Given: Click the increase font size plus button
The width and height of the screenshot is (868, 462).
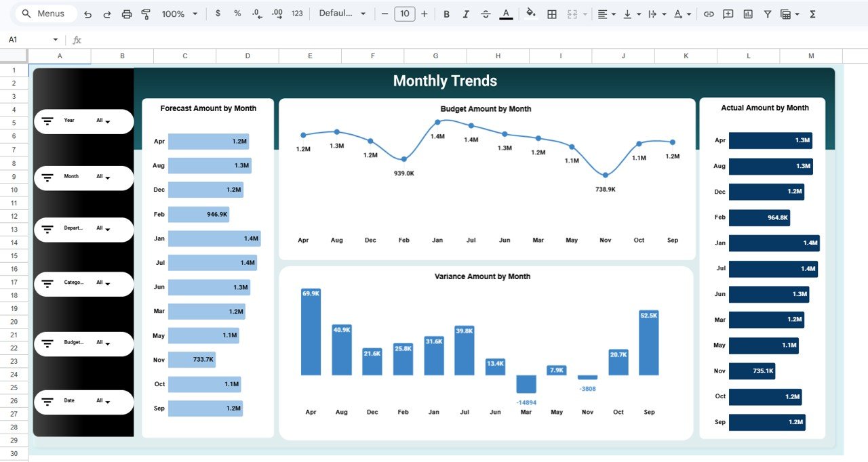Looking at the screenshot, I should pos(425,14).
